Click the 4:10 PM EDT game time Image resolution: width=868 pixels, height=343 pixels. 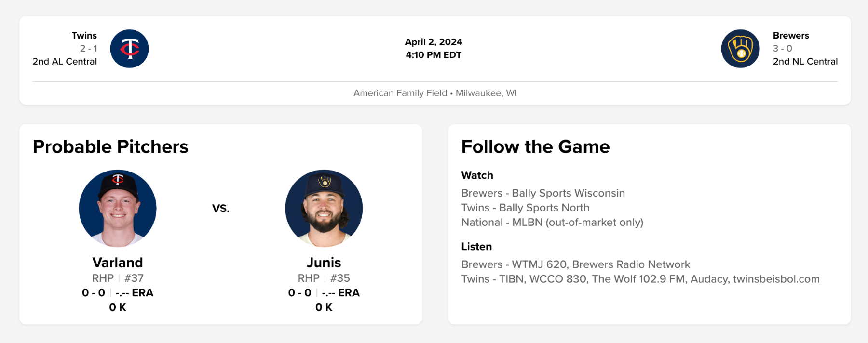(x=434, y=55)
